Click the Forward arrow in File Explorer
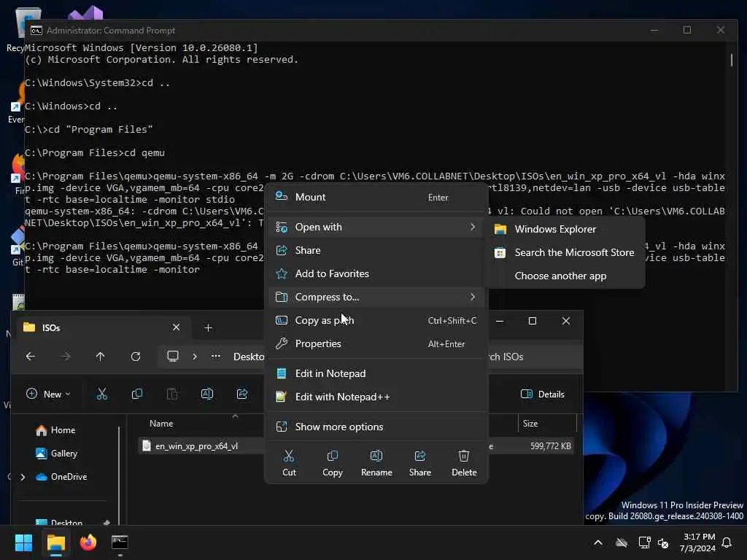Viewport: 747px width, 560px height. point(66,357)
